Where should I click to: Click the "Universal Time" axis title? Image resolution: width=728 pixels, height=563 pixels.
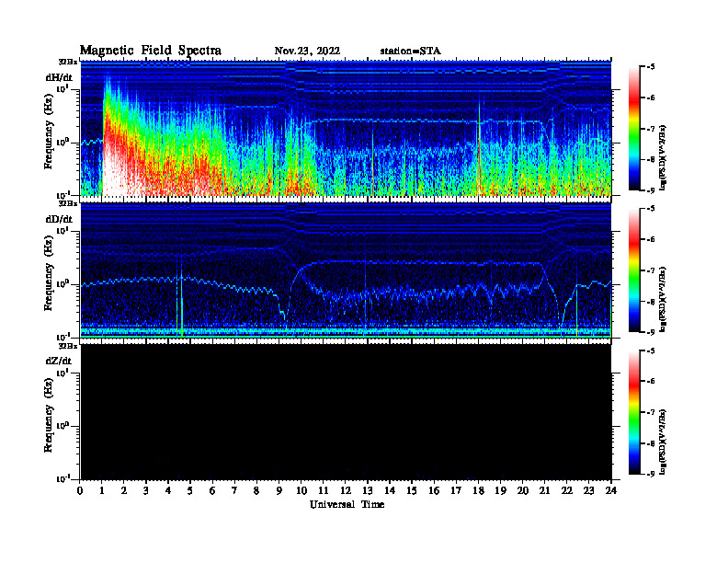(x=347, y=504)
